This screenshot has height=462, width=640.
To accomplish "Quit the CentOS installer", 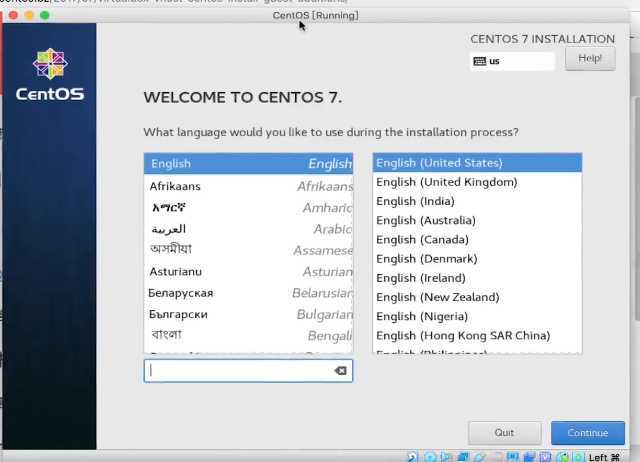I will coord(504,433).
